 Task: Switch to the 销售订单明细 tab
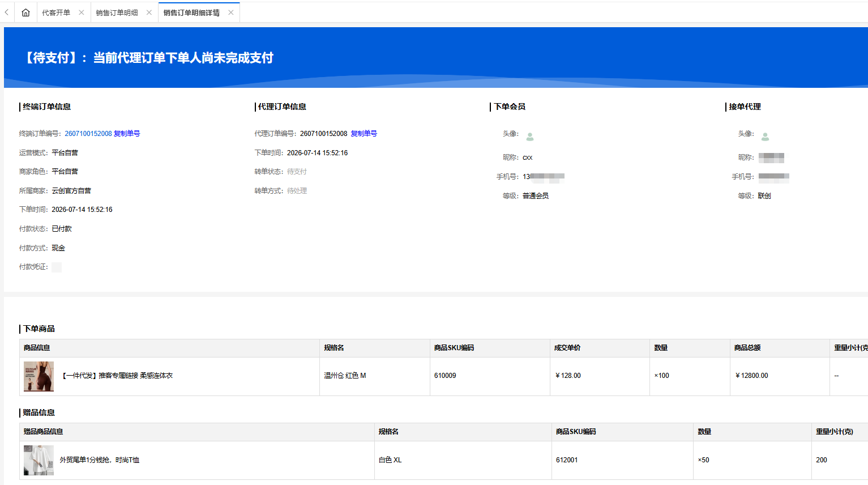point(117,12)
